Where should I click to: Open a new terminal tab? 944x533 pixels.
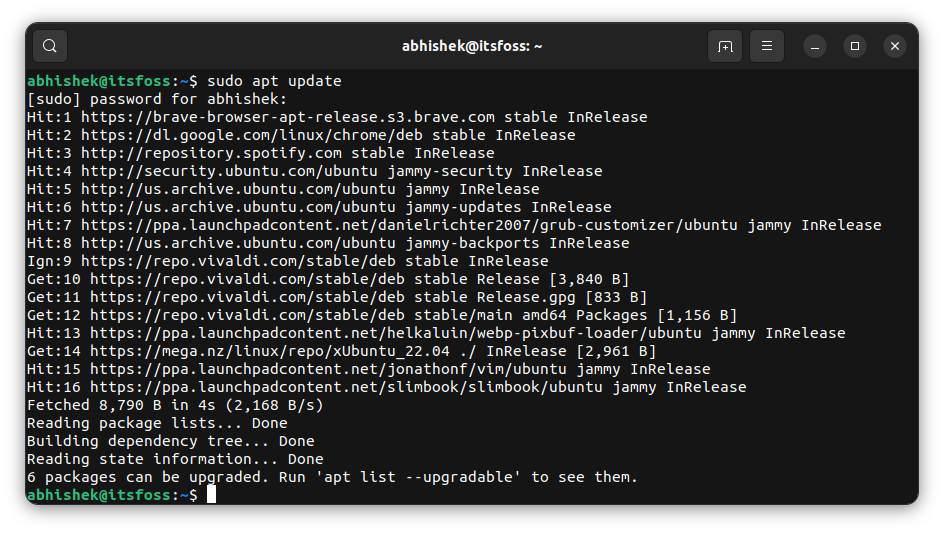[x=725, y=46]
